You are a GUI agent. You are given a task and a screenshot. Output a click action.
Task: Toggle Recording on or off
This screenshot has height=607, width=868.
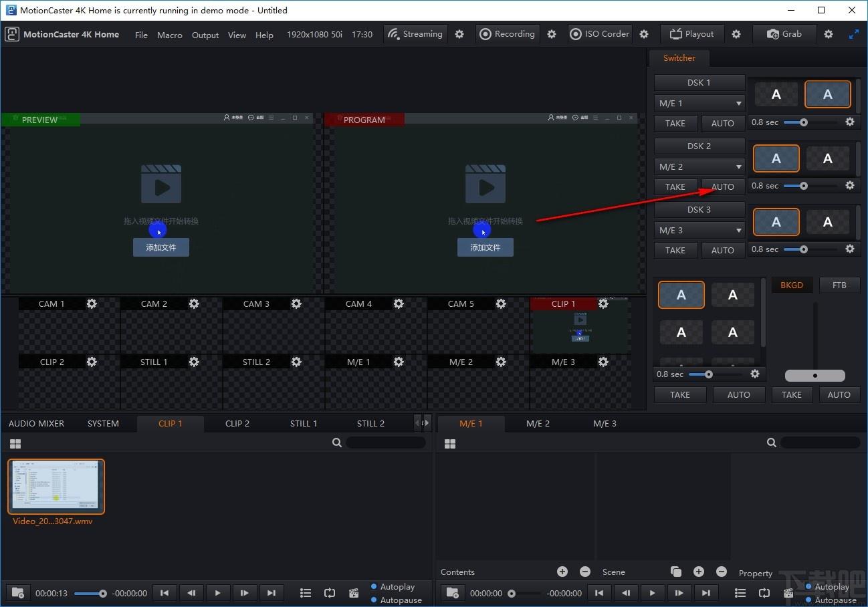tap(508, 34)
